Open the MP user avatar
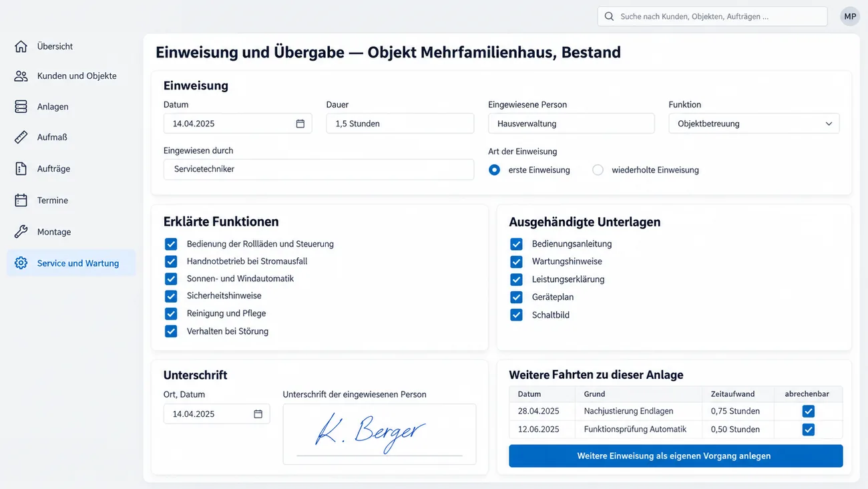The image size is (868, 489). click(850, 16)
